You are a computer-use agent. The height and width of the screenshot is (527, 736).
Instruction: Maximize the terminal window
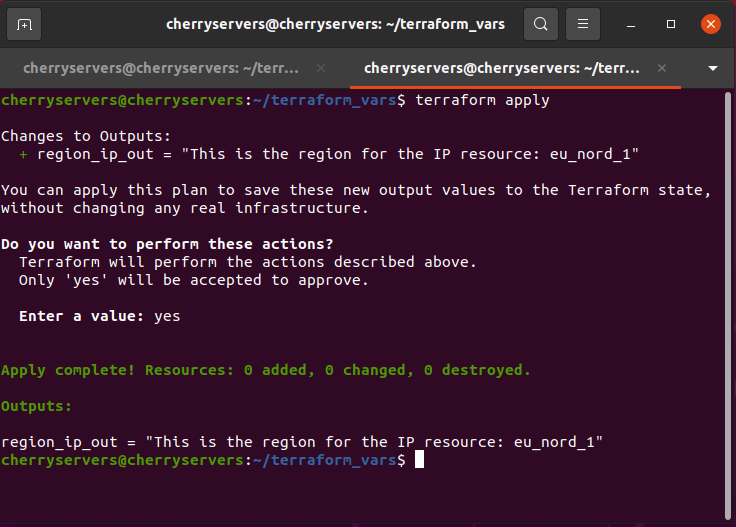pos(671,24)
